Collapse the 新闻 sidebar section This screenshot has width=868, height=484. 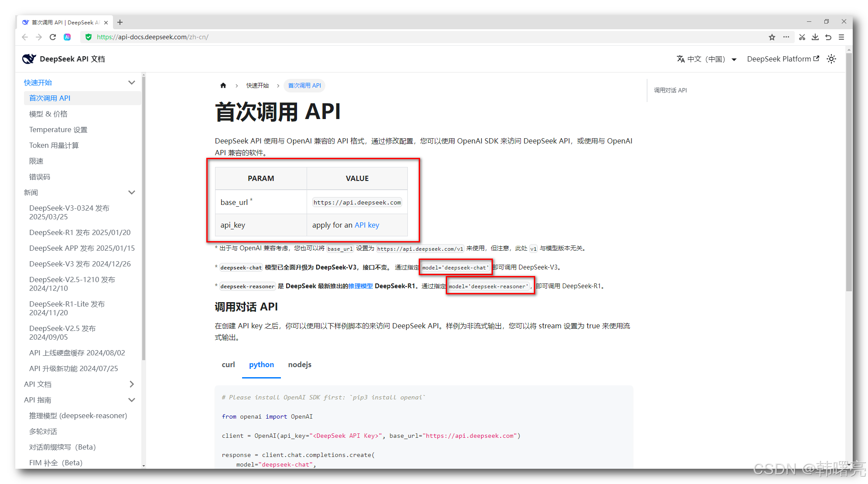131,192
